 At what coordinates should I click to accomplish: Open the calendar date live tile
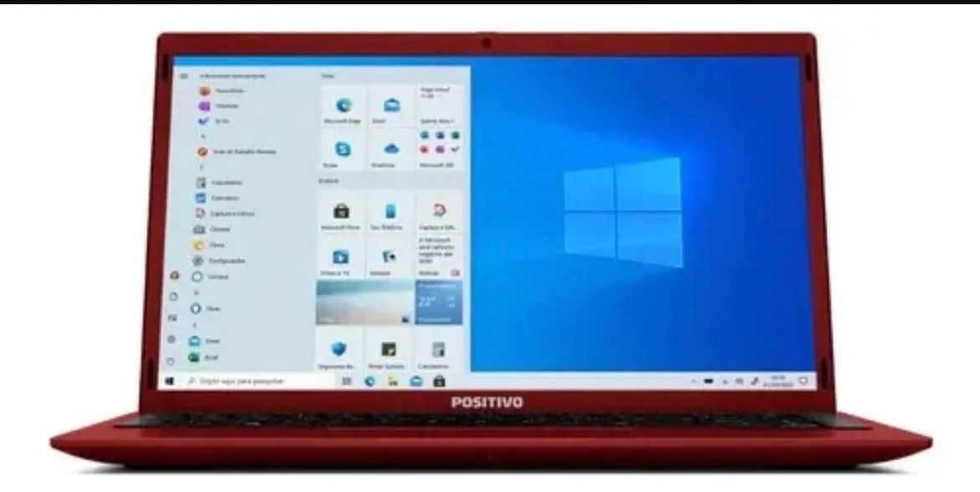point(440,106)
